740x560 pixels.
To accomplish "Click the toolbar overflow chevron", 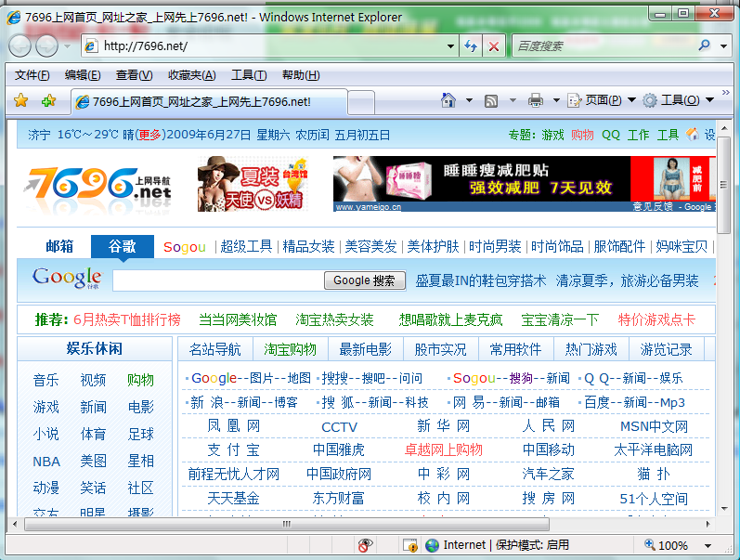I will (x=726, y=92).
